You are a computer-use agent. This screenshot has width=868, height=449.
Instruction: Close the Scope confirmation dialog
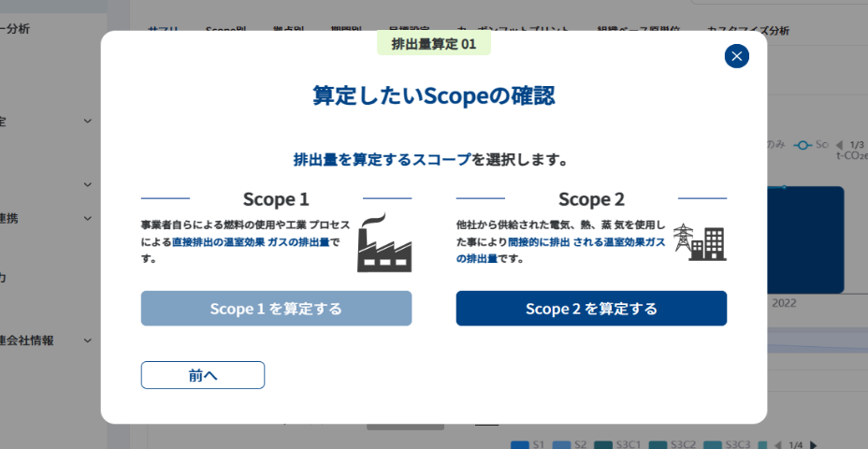(736, 56)
